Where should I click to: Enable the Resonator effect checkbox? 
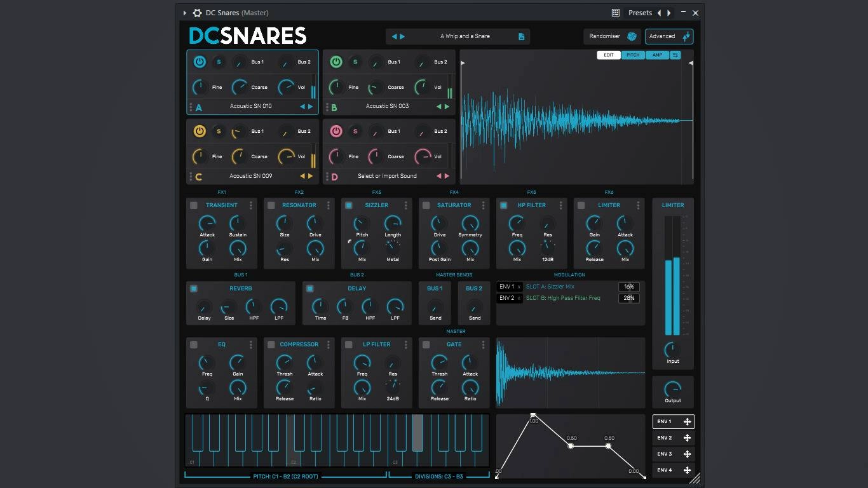coord(271,205)
